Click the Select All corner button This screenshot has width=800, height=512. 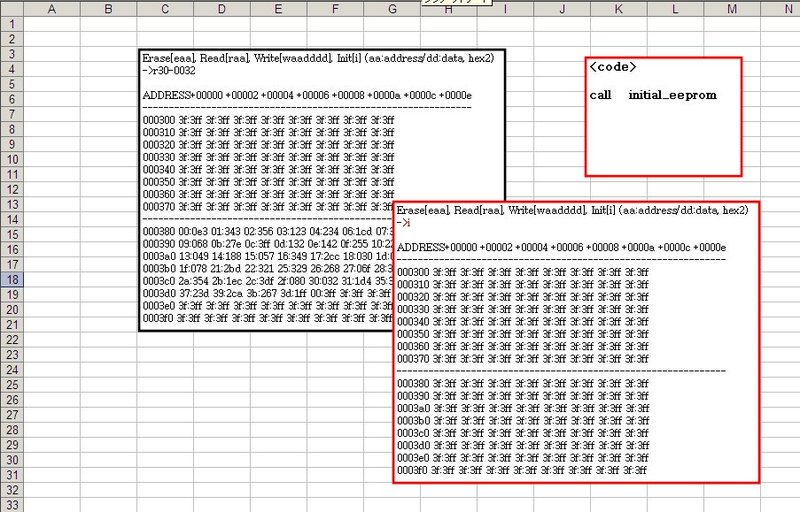click(x=10, y=9)
